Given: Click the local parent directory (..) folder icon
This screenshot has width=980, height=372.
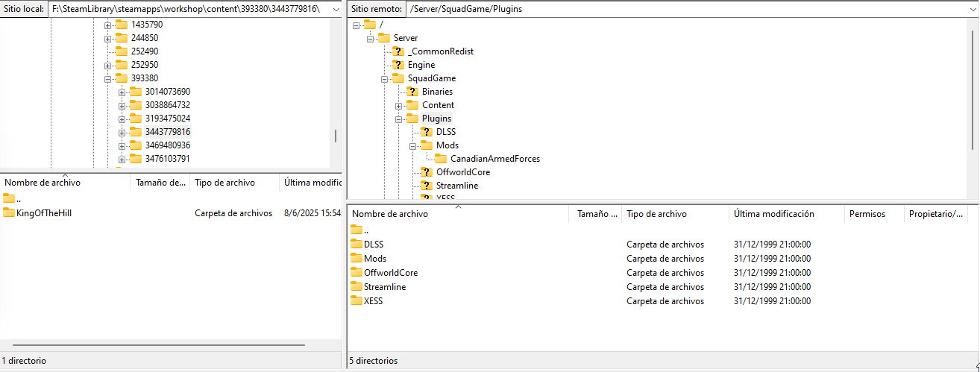Looking at the screenshot, I should pyautogui.click(x=9, y=198).
